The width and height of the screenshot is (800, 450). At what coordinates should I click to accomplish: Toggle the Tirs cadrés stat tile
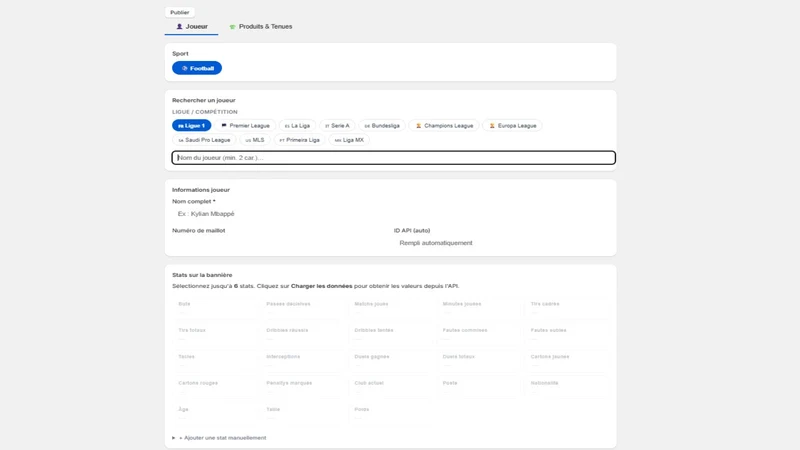tap(566, 308)
